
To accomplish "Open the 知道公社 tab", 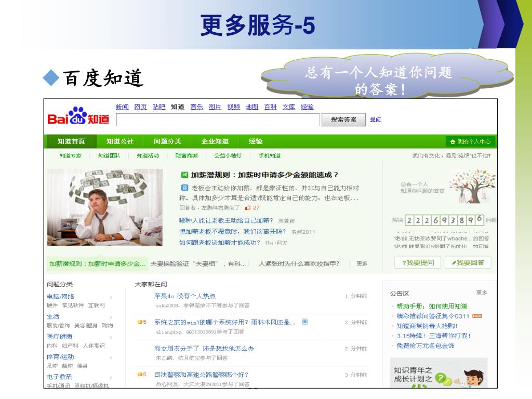I will click(120, 141).
